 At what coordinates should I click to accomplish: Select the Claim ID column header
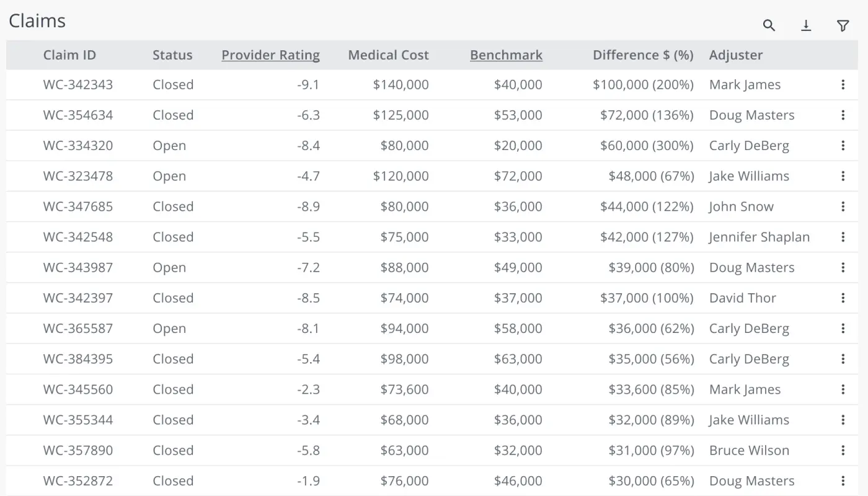[x=69, y=55]
